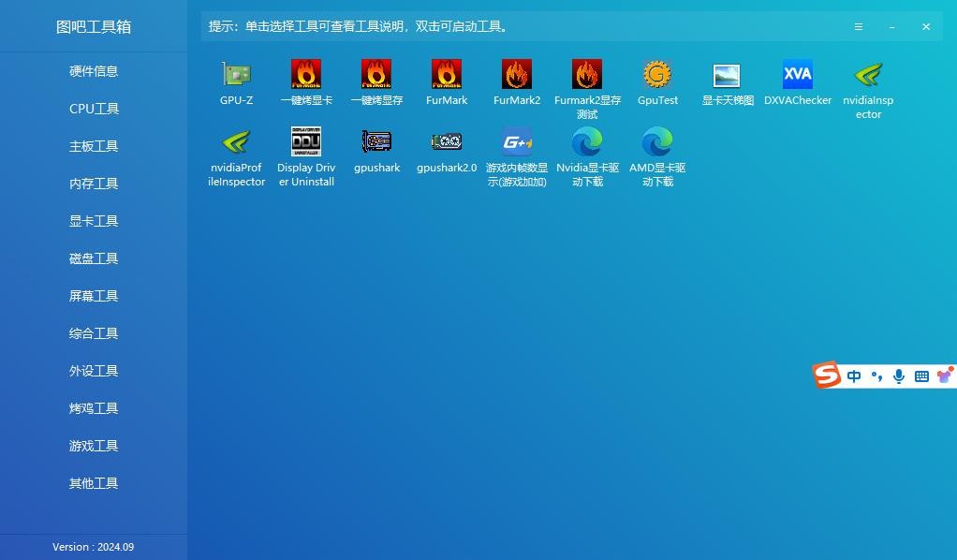
Task: Select the nvidiaInspector icon
Action: 868,75
